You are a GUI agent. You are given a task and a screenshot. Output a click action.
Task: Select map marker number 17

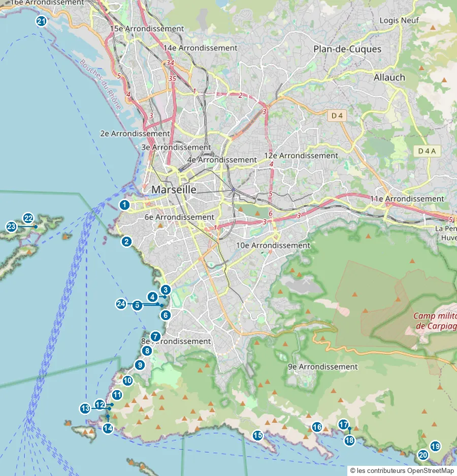point(343,424)
